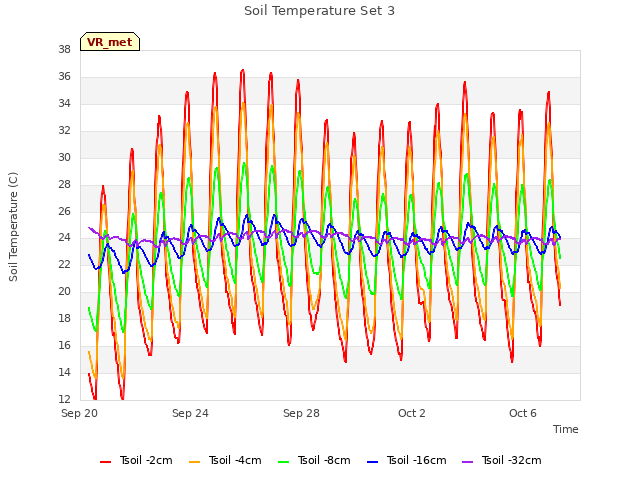This screenshot has width=640, height=480.
Task: Click the '30' y-axis tick label
Action: [x=64, y=158]
